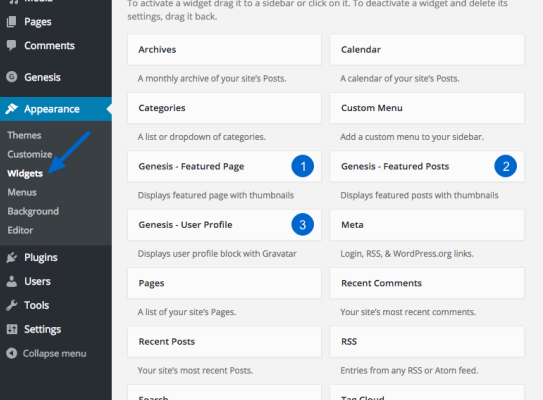Click 'A list or dropdown of categories.' text

click(202, 137)
